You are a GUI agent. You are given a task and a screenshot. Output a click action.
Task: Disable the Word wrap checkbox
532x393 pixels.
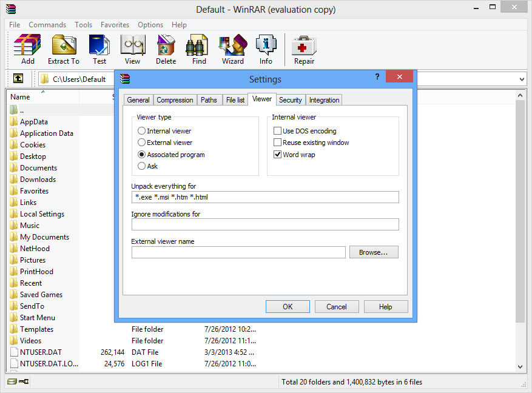(277, 154)
